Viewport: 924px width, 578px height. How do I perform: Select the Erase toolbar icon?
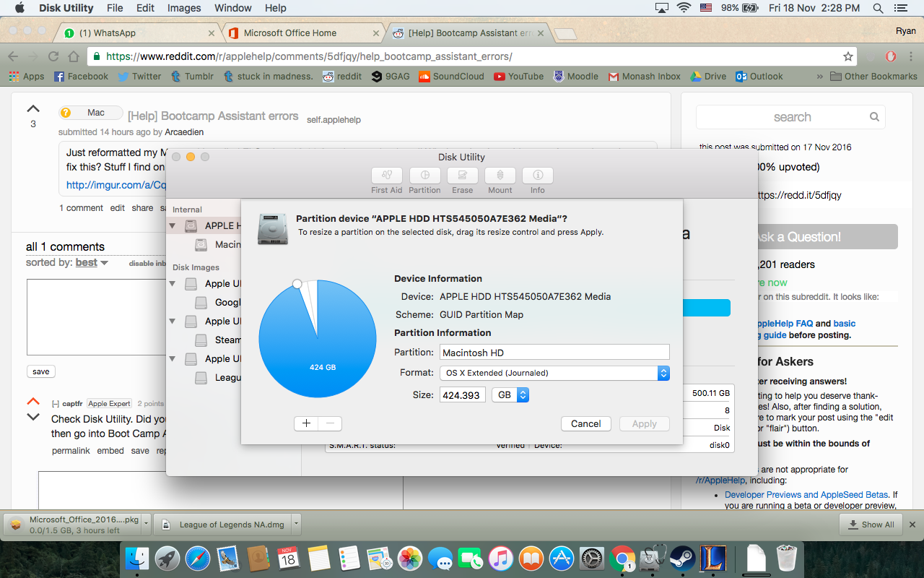click(x=462, y=176)
